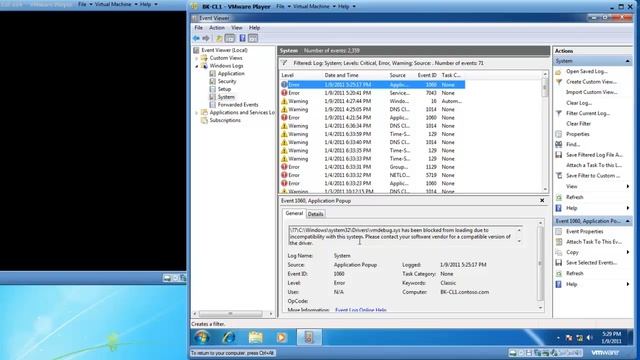Expand Custom Views tree node
The height and width of the screenshot is (360, 640).
point(197,58)
